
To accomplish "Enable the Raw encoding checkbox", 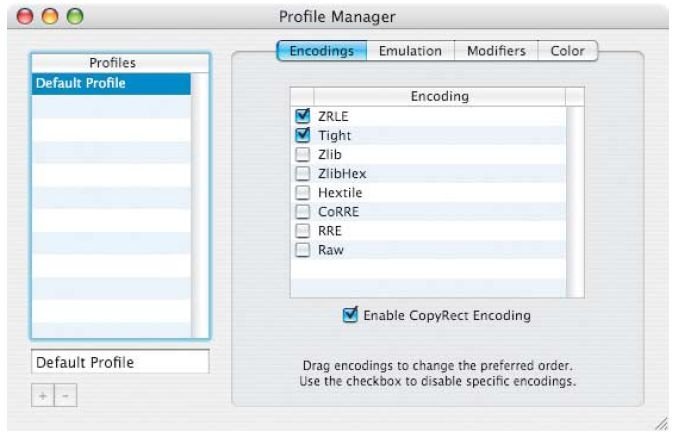I will coord(303,250).
